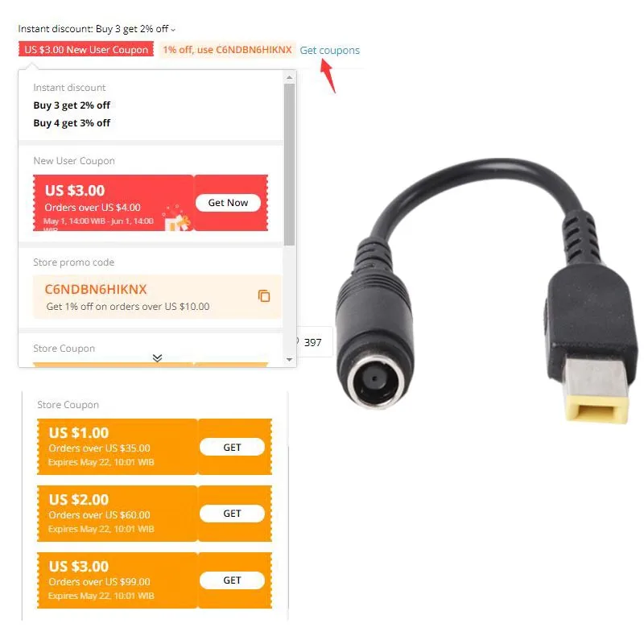Click the double chevron down icon in popup
The height and width of the screenshot is (644, 644).
tap(157, 357)
